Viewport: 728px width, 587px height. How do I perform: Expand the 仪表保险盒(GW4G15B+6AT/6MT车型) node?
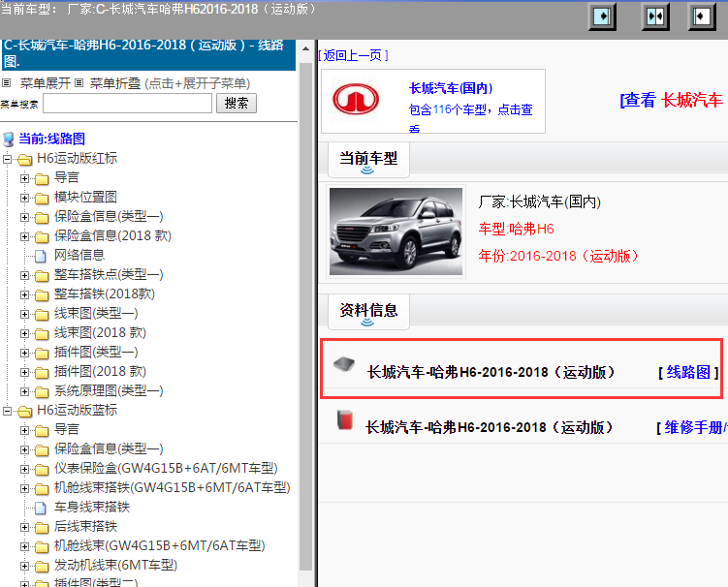click(24, 469)
